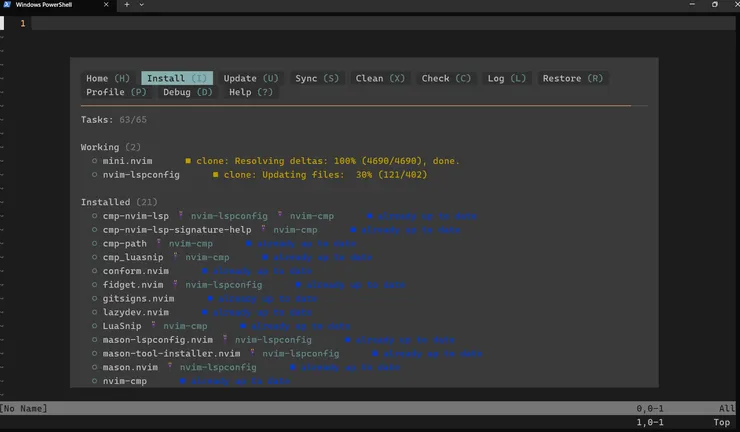Close the Windows PowerShell tab

(110, 5)
